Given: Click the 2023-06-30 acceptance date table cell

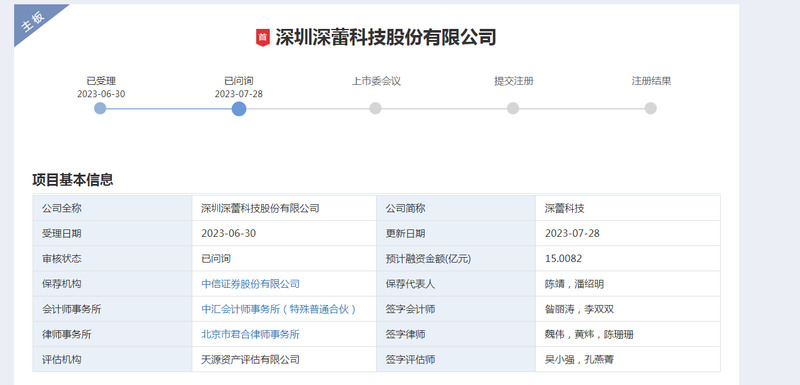Looking at the screenshot, I should point(284,233).
